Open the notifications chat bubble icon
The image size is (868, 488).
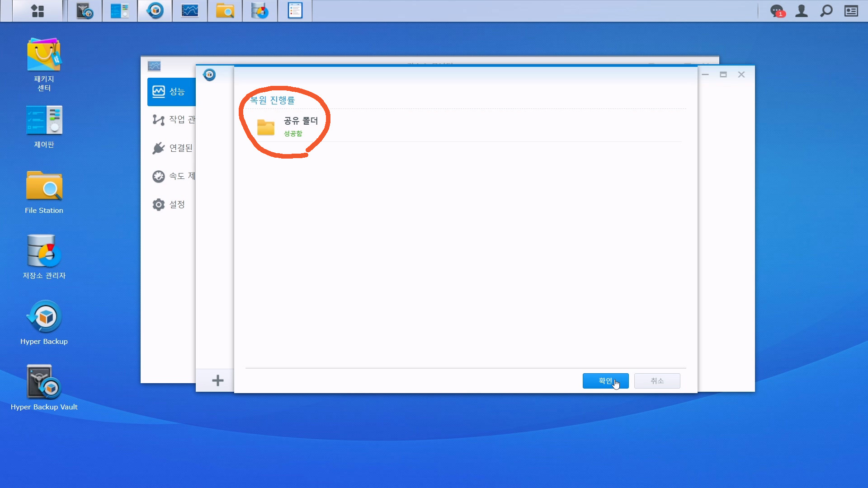(777, 11)
